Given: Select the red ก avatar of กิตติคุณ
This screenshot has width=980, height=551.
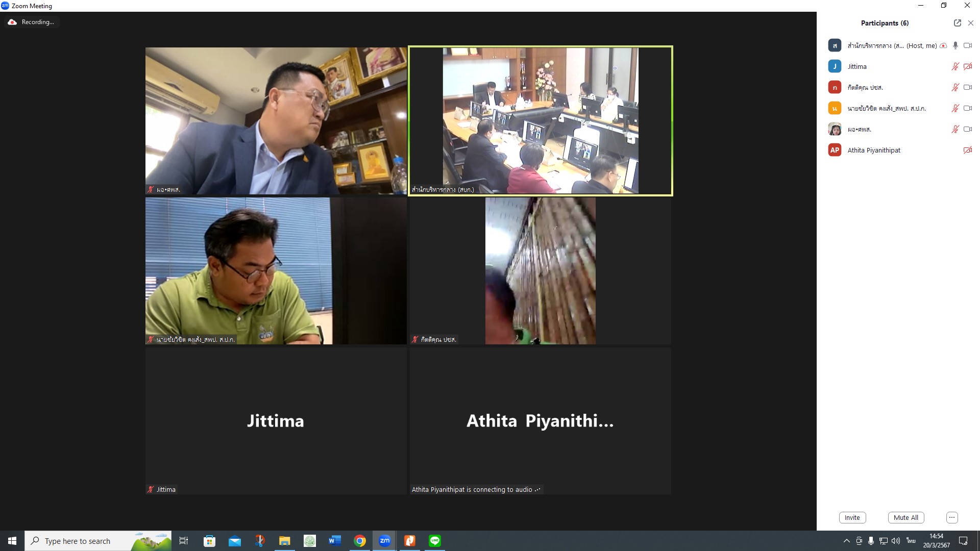Looking at the screenshot, I should pos(835,87).
